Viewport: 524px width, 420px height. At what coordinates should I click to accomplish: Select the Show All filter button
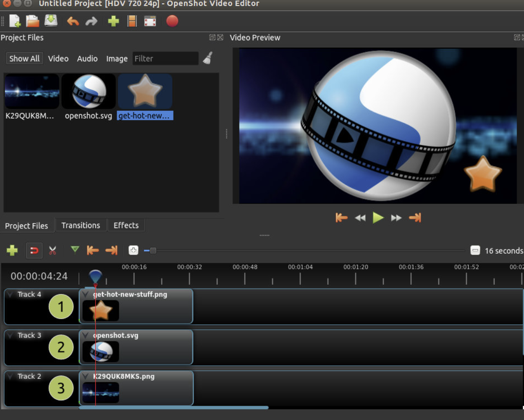coord(24,59)
